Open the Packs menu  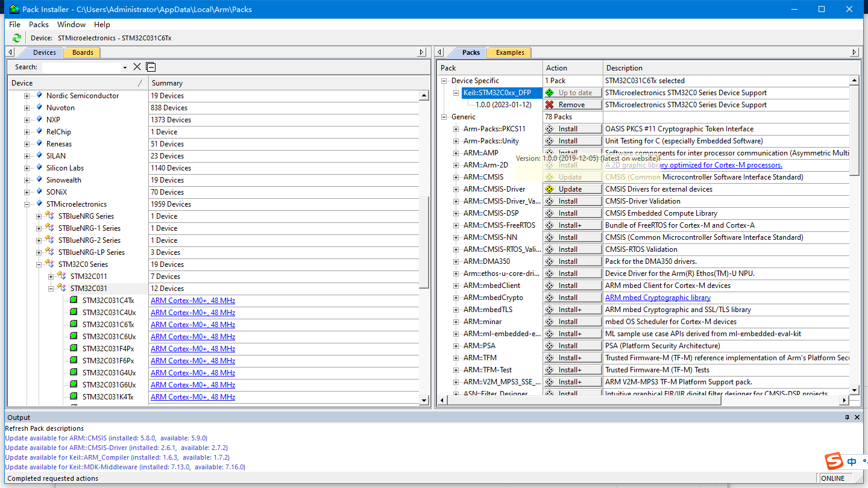[39, 24]
